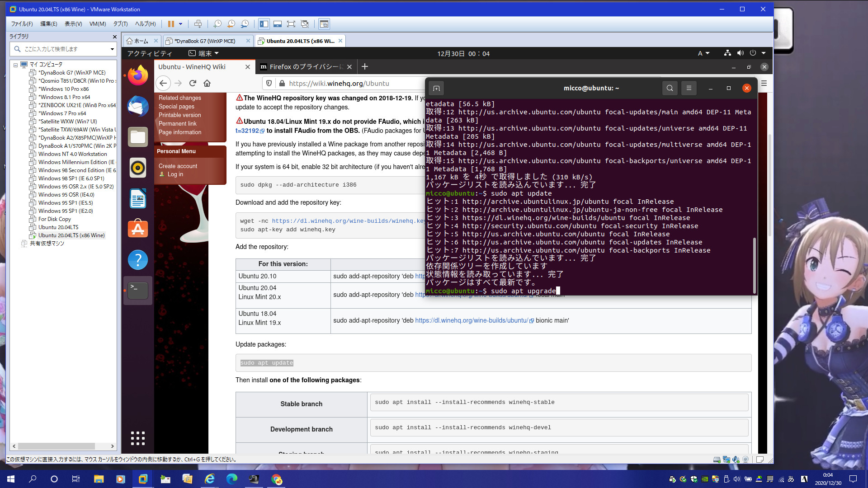The height and width of the screenshot is (488, 868).
Task: Open LibreOffice Writer from the dock
Action: pos(138,198)
